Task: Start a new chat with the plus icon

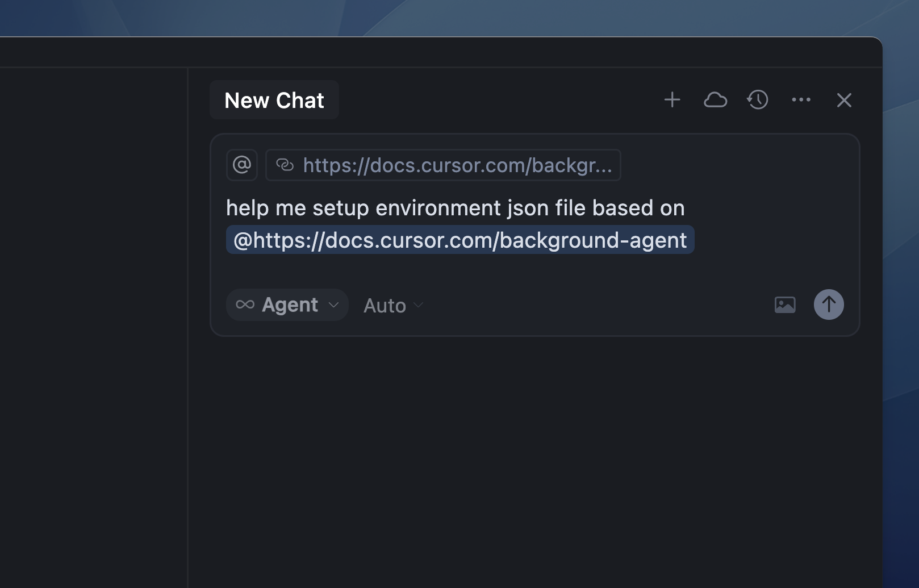Action: [672, 100]
